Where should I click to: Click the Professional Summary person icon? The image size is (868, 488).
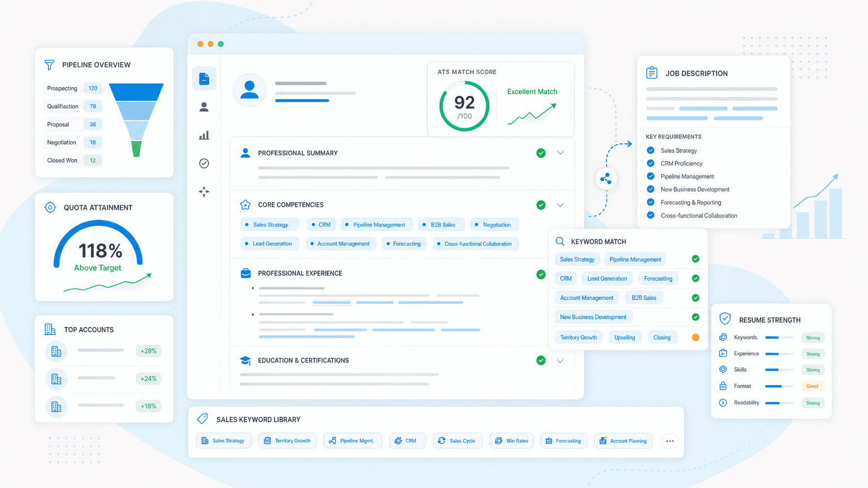245,152
